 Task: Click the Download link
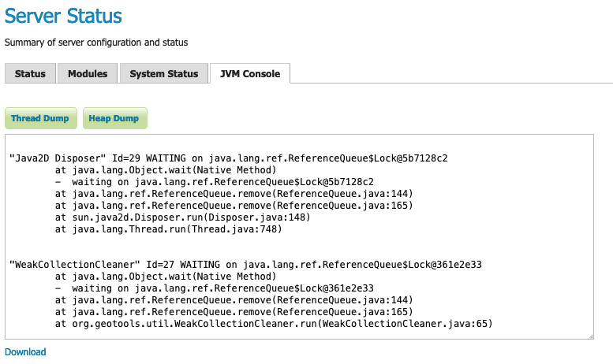(x=25, y=352)
